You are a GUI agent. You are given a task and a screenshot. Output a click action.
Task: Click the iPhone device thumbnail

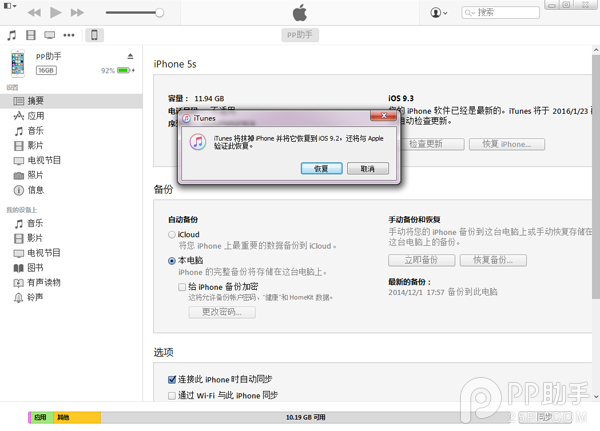click(x=18, y=63)
